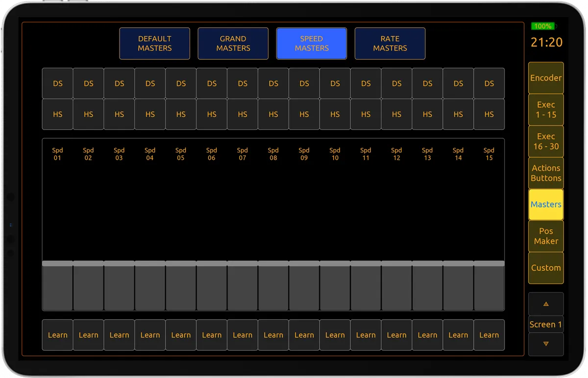Click the Spd 15 fader handle
This screenshot has width=588, height=378.
tap(490, 263)
